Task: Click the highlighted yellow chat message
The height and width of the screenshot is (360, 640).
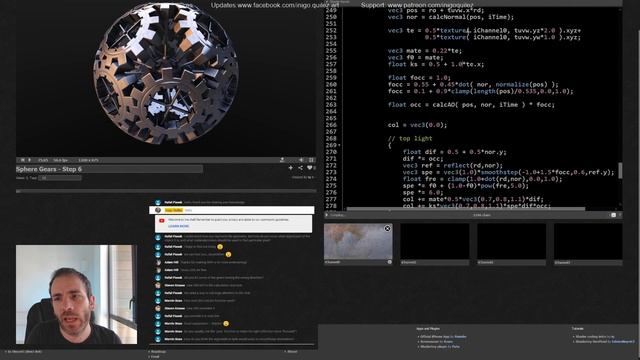Action: [x=232, y=210]
